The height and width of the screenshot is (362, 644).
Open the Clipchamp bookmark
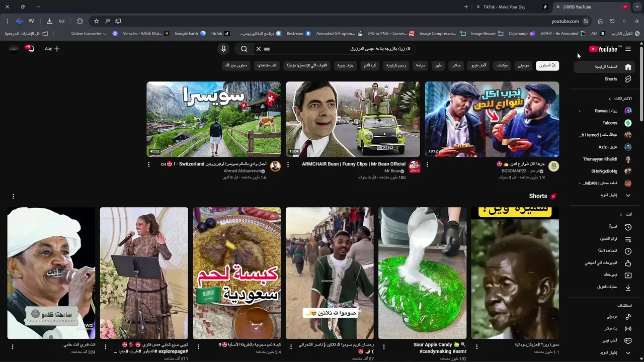[522, 34]
